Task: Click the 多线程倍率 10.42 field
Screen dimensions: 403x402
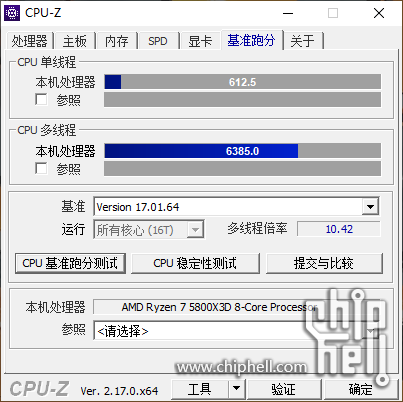Action: coord(339,229)
